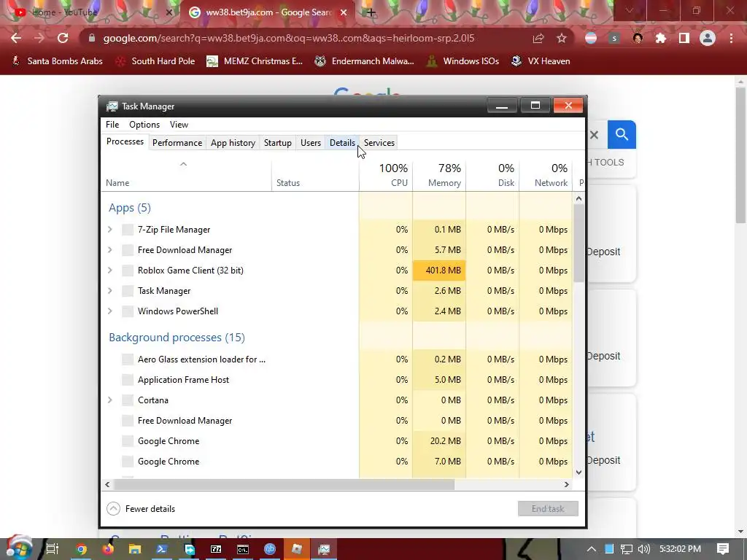Switch to the Home - YouTube tab
The width and height of the screenshot is (747, 560).
(90, 12)
